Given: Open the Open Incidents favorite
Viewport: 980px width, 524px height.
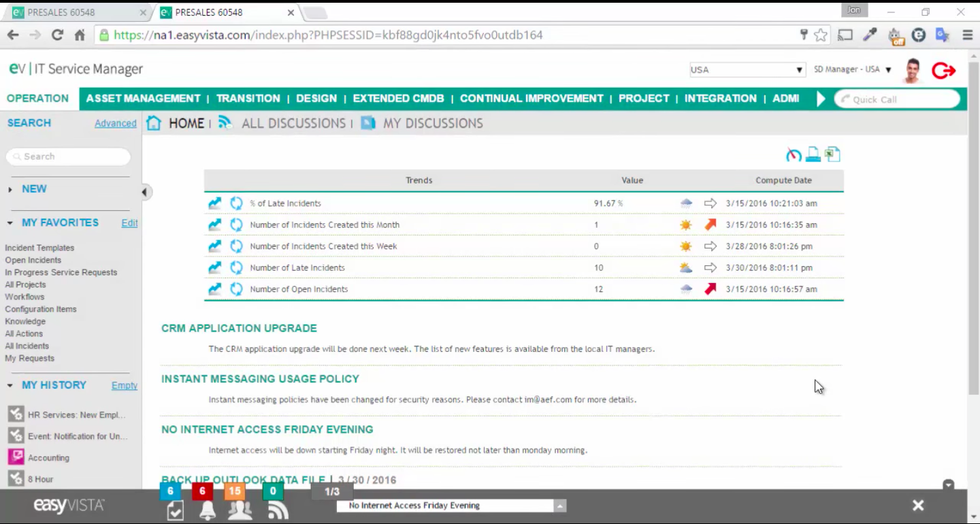Looking at the screenshot, I should [x=33, y=260].
